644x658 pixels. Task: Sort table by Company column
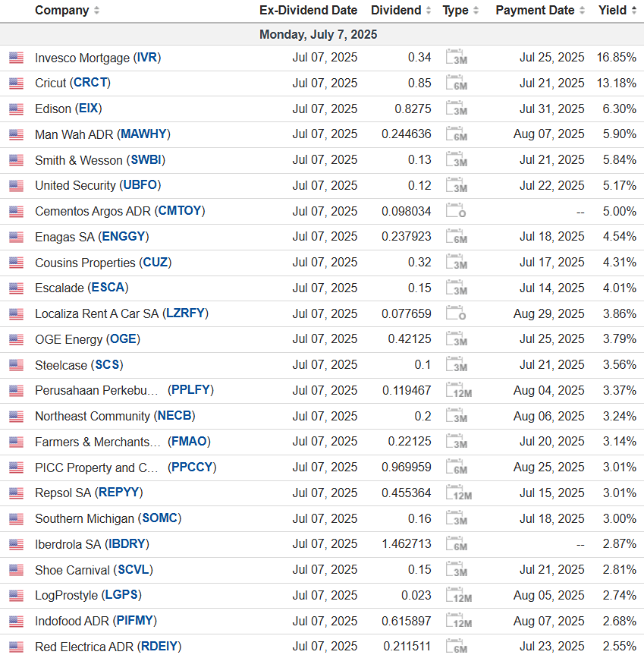pyautogui.click(x=67, y=11)
